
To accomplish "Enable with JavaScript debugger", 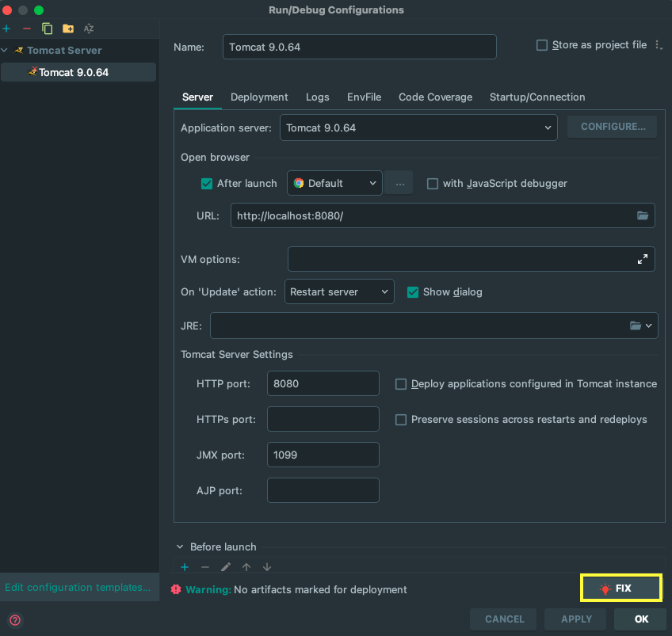I will 433,184.
